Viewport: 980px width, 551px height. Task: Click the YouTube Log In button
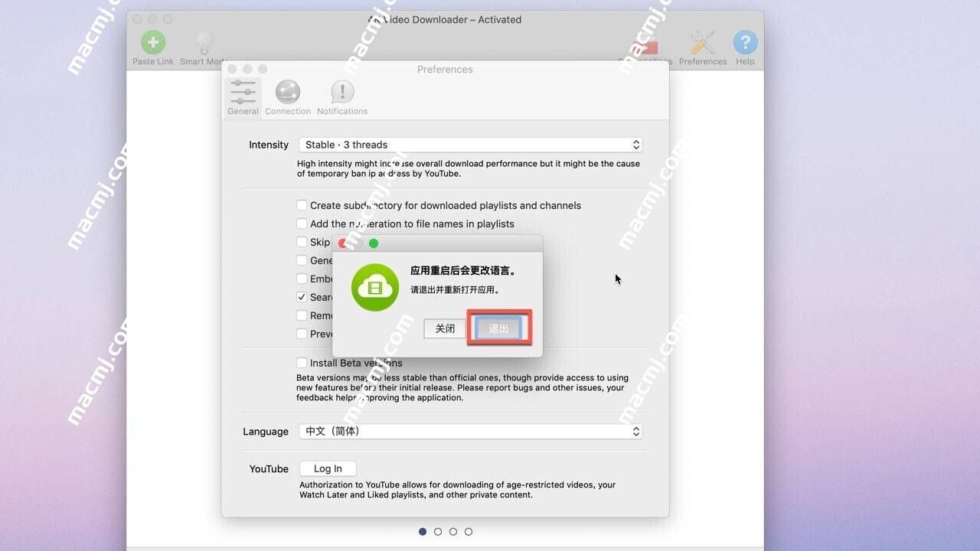(x=328, y=468)
